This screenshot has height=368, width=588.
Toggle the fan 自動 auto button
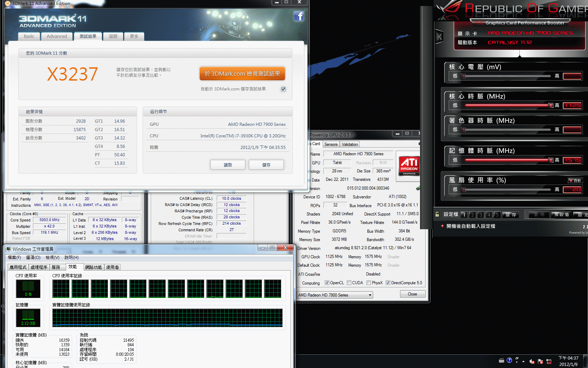pyautogui.click(x=575, y=180)
